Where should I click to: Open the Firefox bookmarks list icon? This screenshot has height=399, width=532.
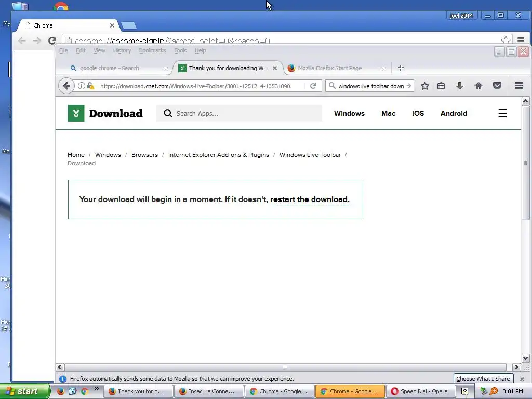[x=441, y=86]
